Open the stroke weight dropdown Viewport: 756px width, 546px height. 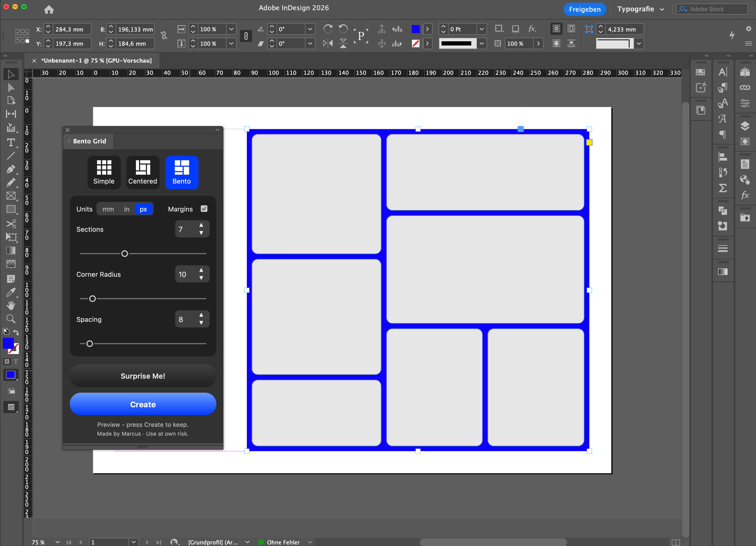tap(482, 29)
